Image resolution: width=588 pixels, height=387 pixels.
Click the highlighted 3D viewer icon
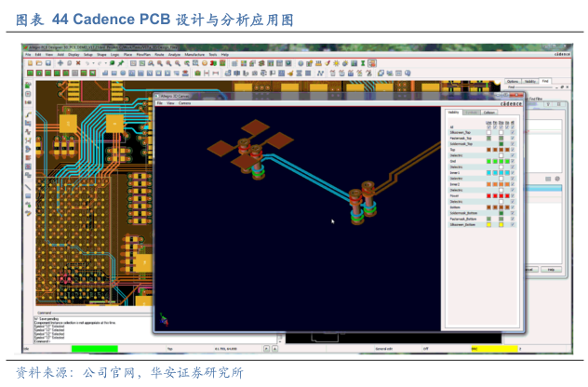[x=372, y=63]
